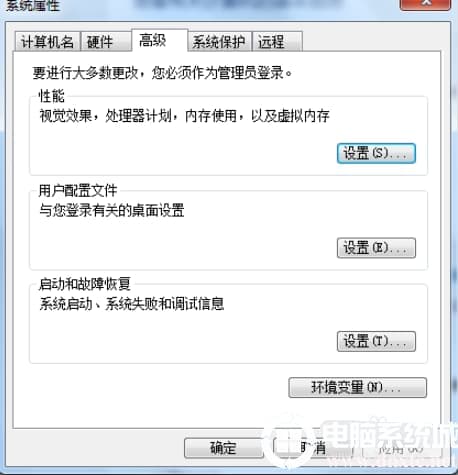This screenshot has height=475, width=458.
Task: Open 环境变量(N) dialog
Action: tap(357, 387)
